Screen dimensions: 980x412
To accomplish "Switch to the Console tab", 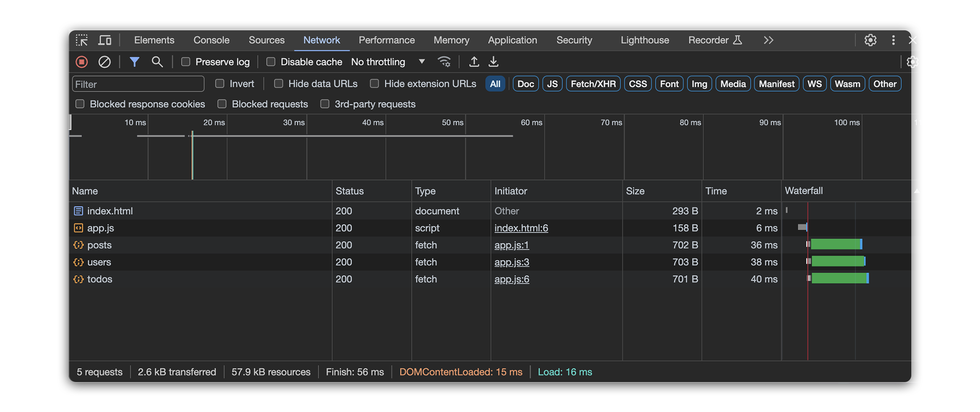I will pos(211,40).
